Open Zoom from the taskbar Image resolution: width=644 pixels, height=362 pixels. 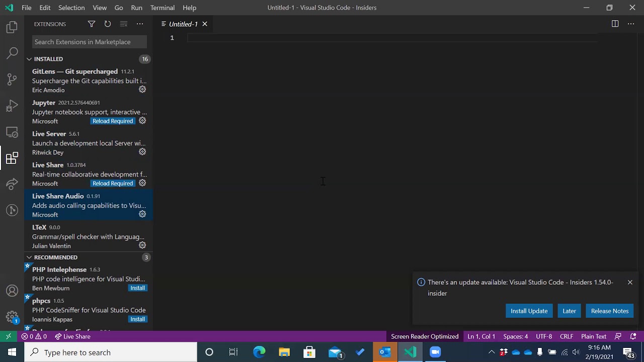pos(435,352)
